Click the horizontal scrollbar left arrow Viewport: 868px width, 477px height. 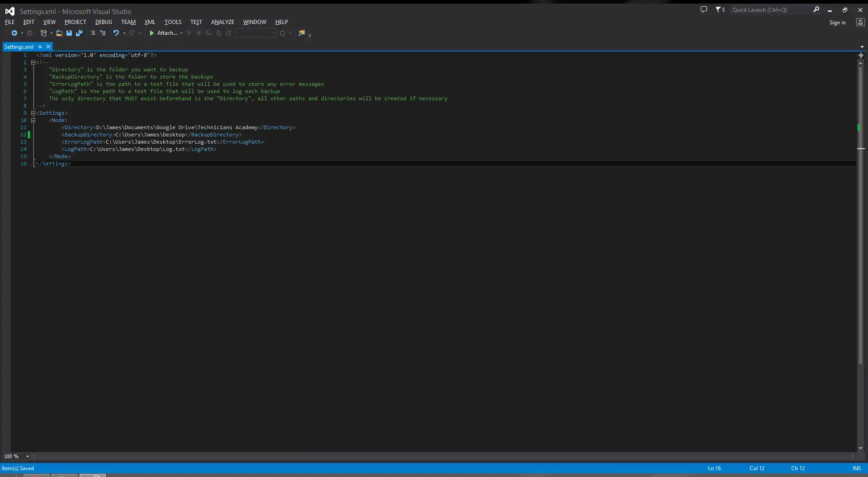[x=34, y=456]
